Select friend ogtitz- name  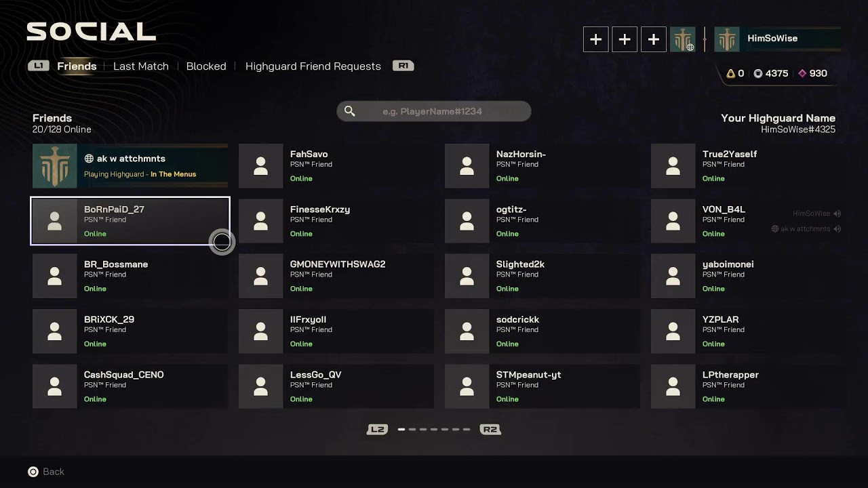511,209
